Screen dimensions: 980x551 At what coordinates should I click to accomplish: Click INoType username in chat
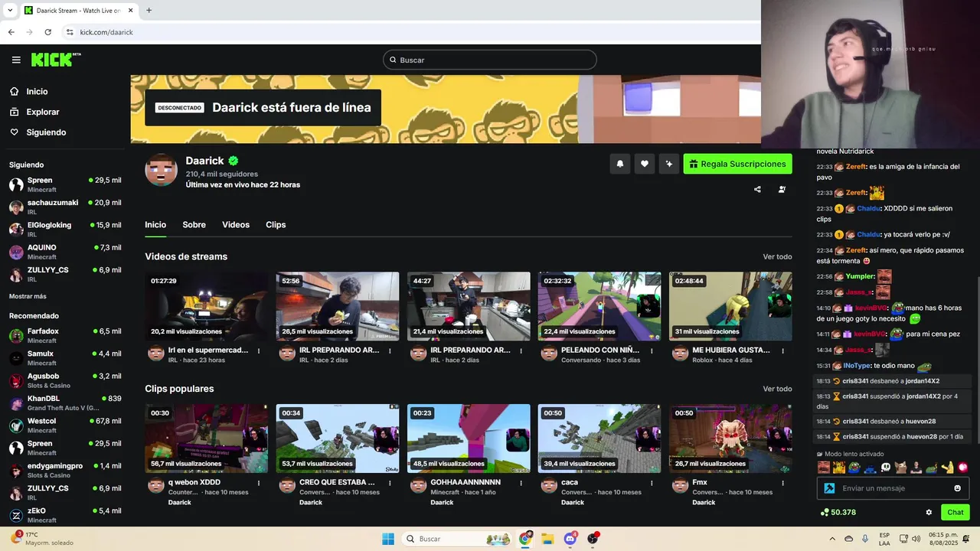[x=857, y=366]
